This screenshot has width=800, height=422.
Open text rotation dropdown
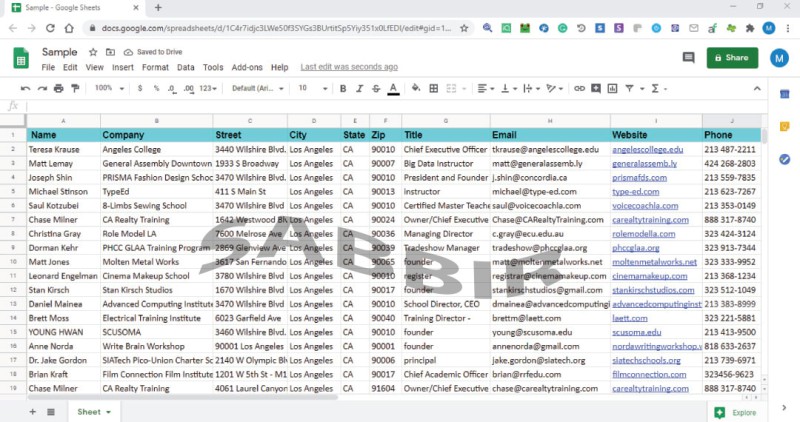click(x=554, y=89)
